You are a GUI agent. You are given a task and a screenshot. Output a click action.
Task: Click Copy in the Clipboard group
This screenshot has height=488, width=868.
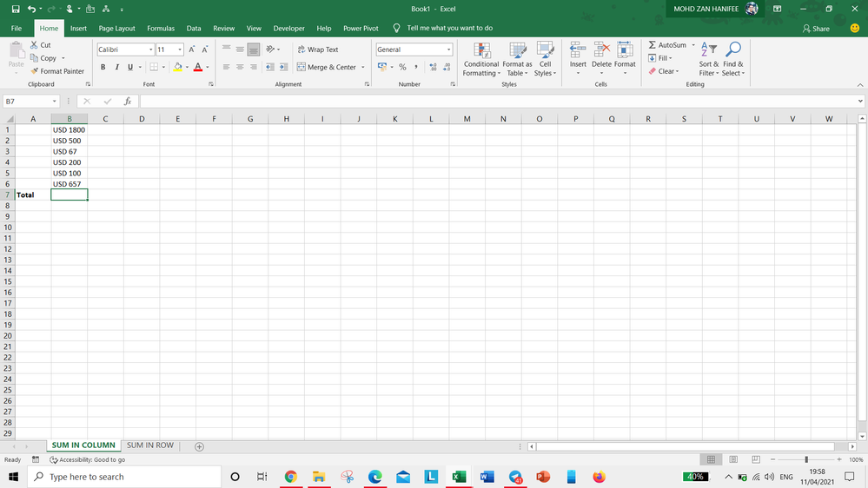click(x=43, y=58)
